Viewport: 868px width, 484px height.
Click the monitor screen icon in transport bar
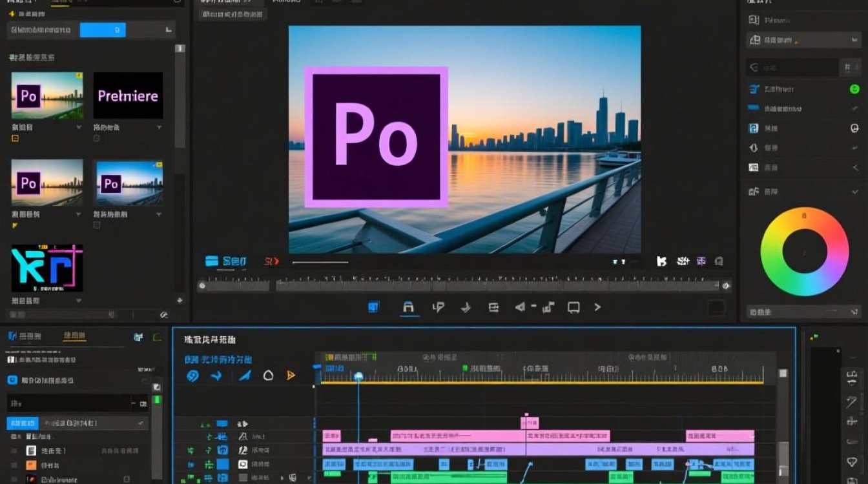(573, 308)
